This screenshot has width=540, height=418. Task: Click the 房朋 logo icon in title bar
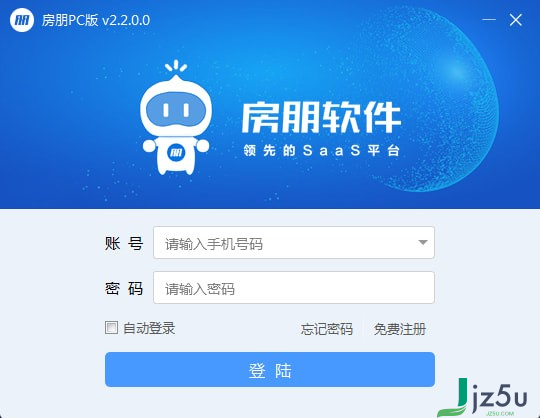[x=22, y=20]
